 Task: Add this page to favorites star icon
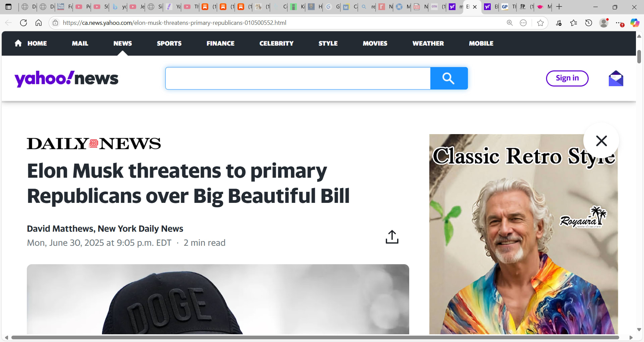[540, 23]
